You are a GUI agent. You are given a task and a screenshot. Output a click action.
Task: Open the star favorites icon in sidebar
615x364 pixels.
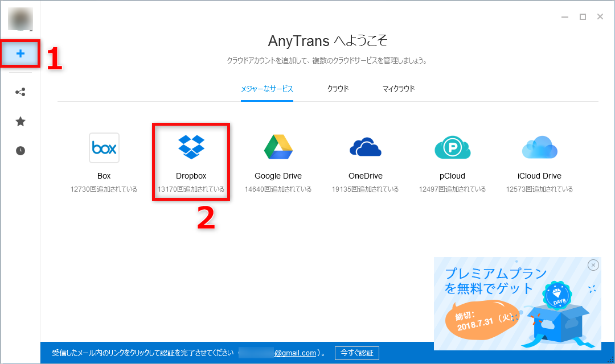tap(20, 122)
